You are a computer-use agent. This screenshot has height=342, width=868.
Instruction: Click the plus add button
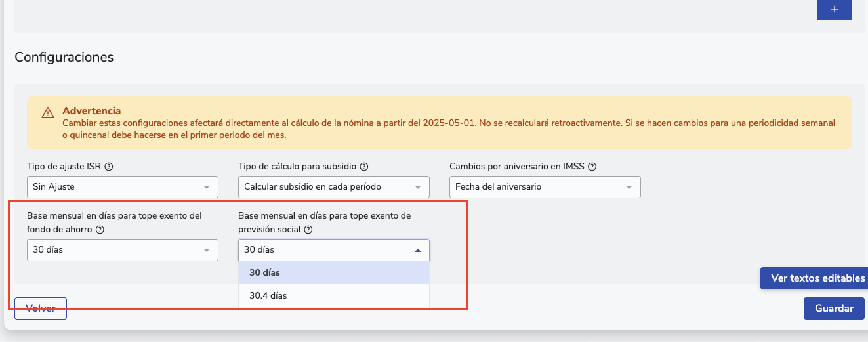point(834,10)
